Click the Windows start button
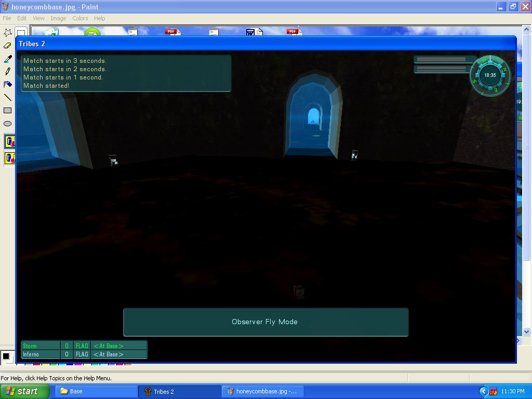The image size is (532, 399). point(25,392)
